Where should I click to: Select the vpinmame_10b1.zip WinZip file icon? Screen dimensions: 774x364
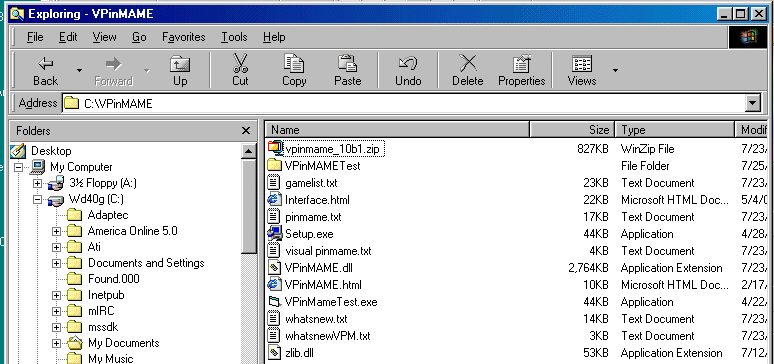[275, 148]
